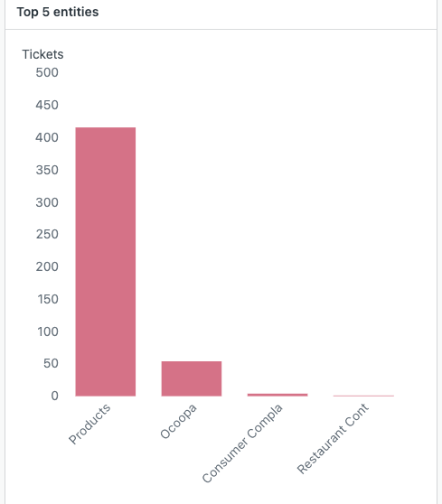Screen dimensions: 442x504
Task: Click the 200 y-axis tick label
Action: pos(47,266)
